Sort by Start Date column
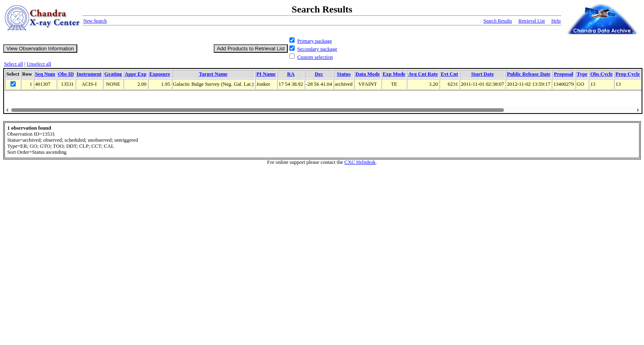This screenshot has width=644, height=345. point(482,74)
